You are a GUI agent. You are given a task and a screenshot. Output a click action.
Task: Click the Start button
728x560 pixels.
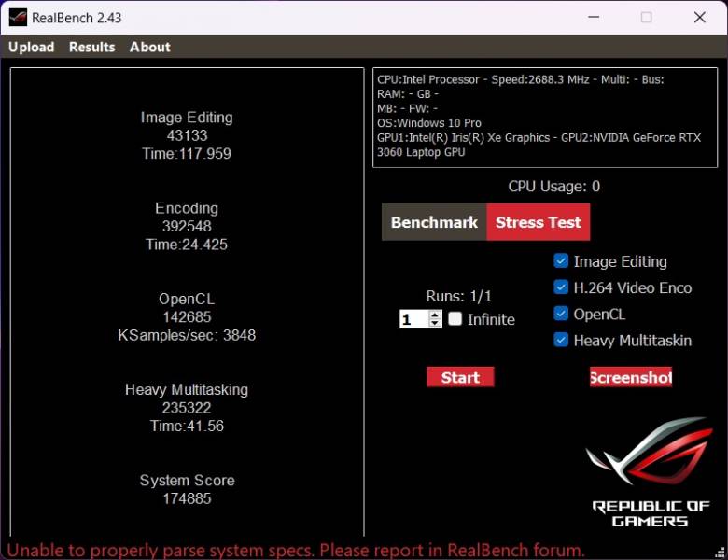460,377
